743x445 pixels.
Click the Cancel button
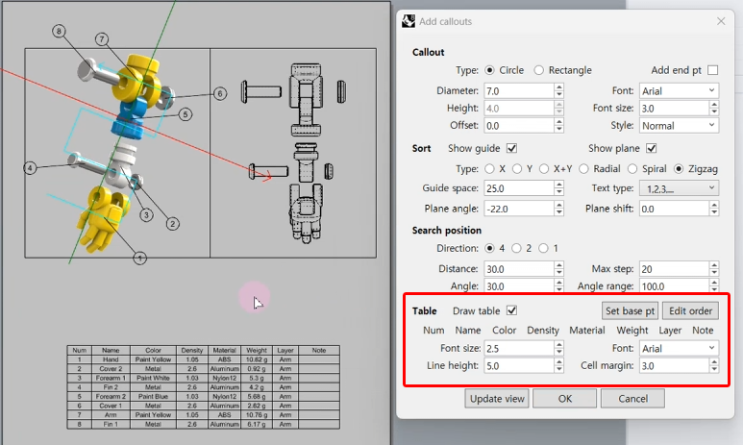click(633, 399)
